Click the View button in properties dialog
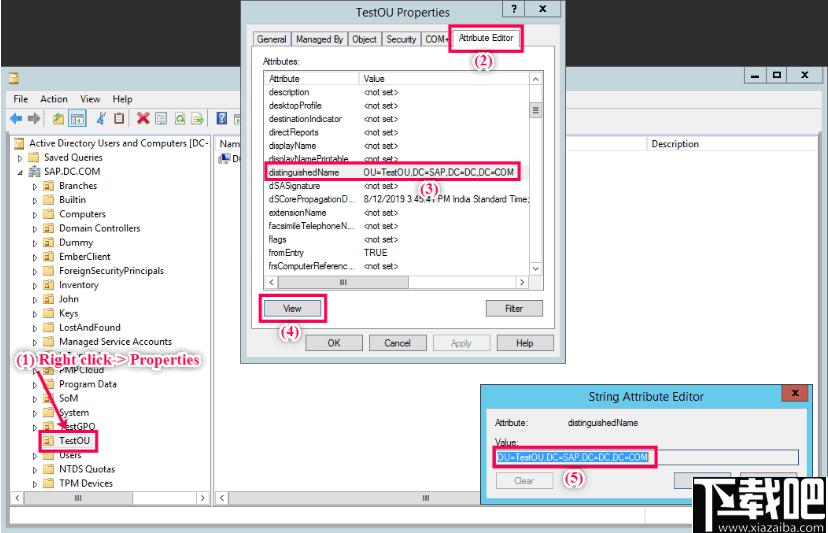The height and width of the screenshot is (533, 828). click(x=292, y=308)
